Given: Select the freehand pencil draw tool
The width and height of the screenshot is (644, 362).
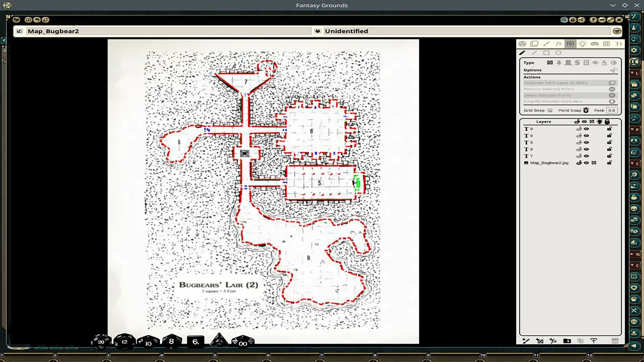Looking at the screenshot, I should click(522, 53).
